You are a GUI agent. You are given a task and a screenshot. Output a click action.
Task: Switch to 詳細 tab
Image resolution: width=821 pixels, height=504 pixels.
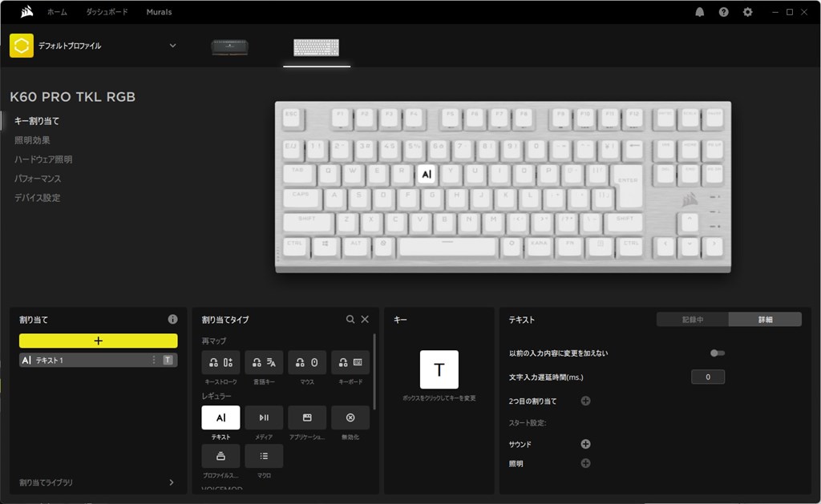tap(765, 319)
